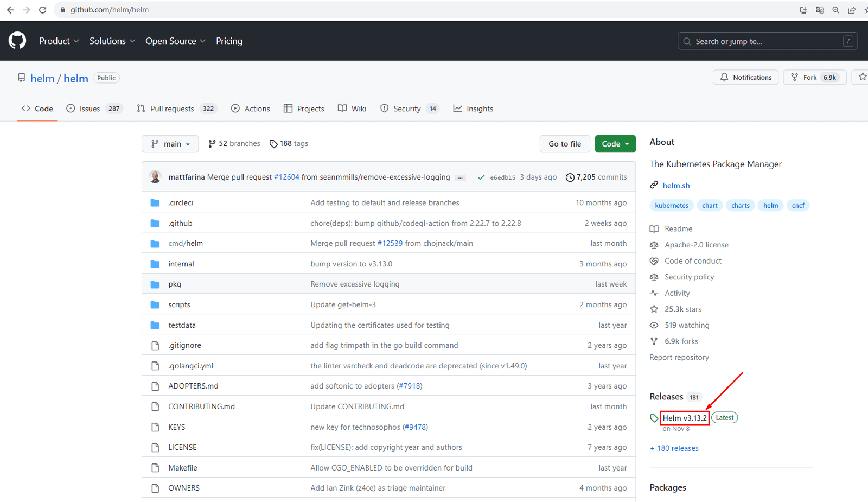This screenshot has height=502, width=868.
Task: Click the translate page icon in address bar
Action: coord(820,10)
